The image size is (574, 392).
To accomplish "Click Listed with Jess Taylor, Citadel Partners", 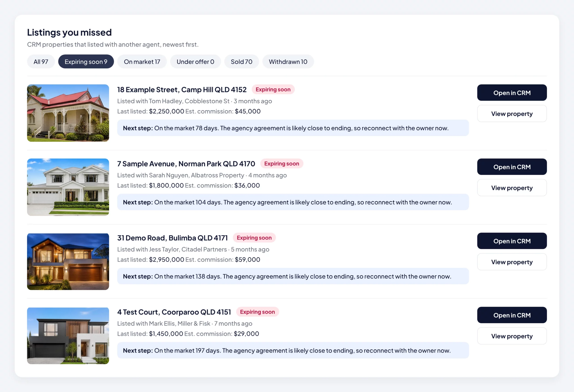I will [172, 249].
